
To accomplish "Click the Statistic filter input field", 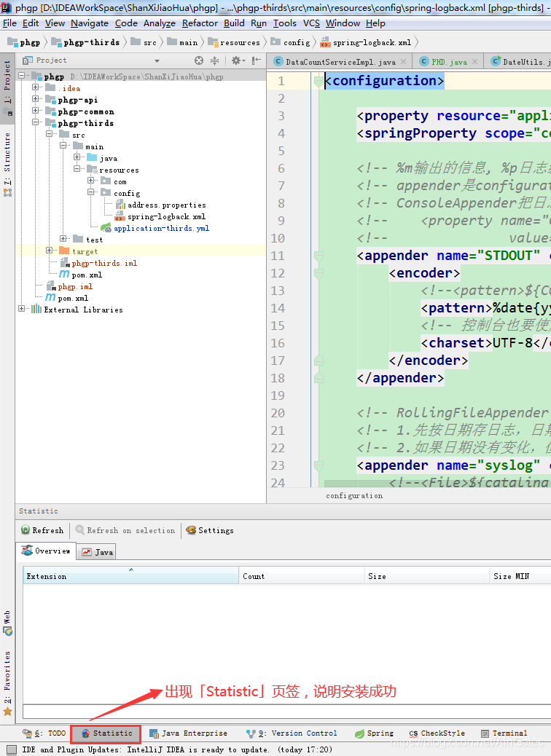I will [286, 712].
